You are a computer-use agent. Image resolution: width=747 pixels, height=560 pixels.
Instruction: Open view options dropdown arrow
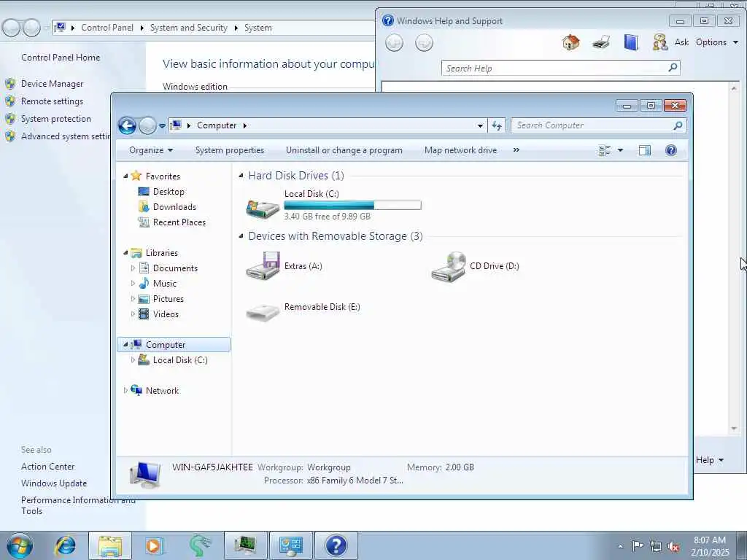[620, 150]
